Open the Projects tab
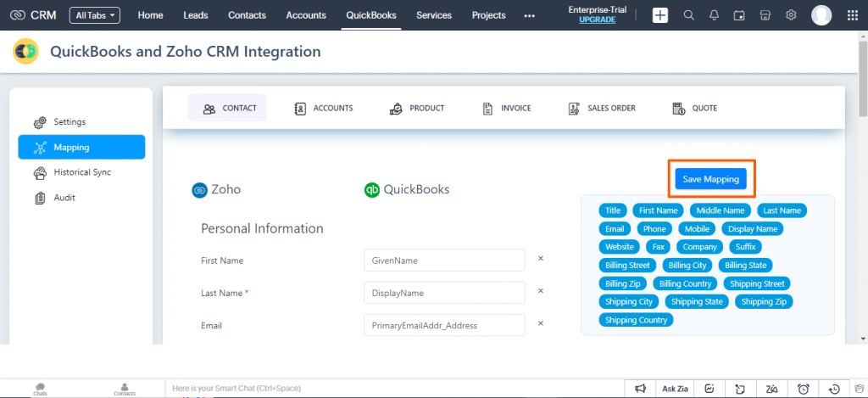This screenshot has width=868, height=398. coord(489,15)
